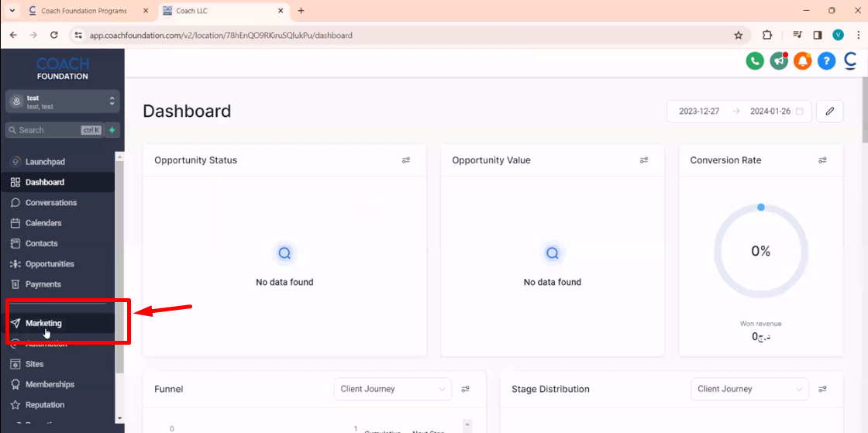This screenshot has width=868, height=433.
Task: Go back in browser
Action: [x=13, y=35]
